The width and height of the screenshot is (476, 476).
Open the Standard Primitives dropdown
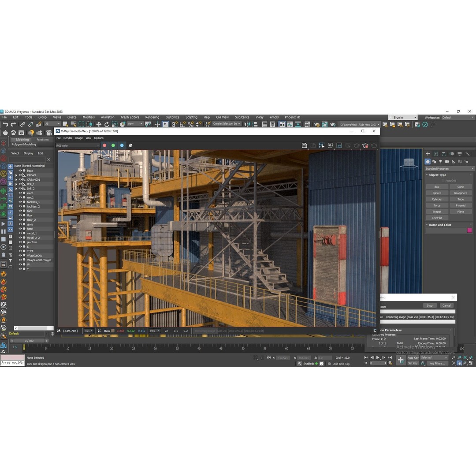coord(450,168)
